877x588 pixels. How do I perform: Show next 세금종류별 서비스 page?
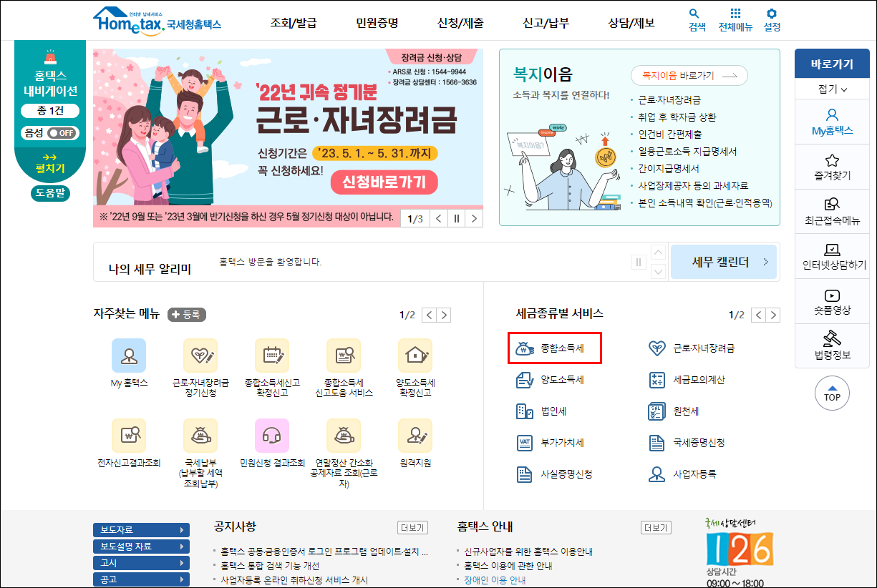(x=773, y=315)
